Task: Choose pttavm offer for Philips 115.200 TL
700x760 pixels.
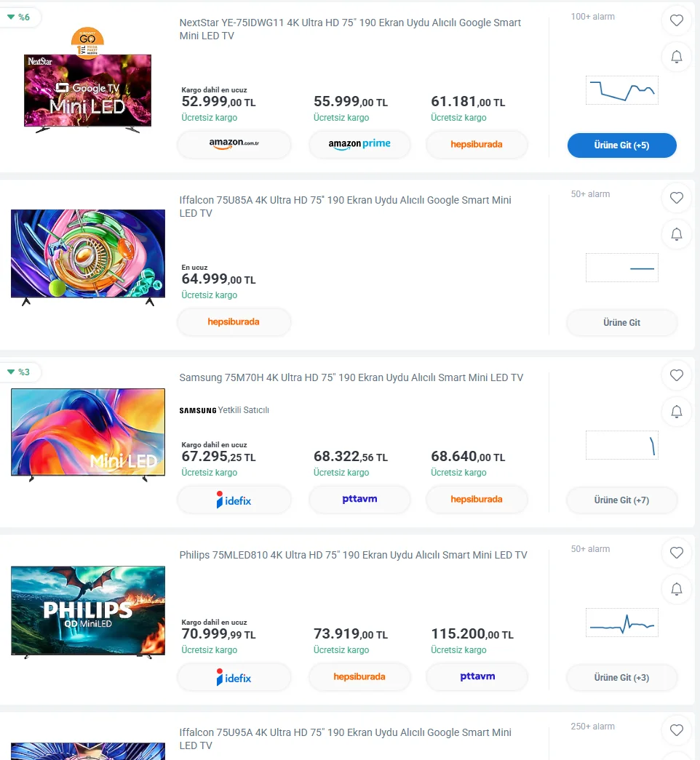Action: (x=477, y=676)
